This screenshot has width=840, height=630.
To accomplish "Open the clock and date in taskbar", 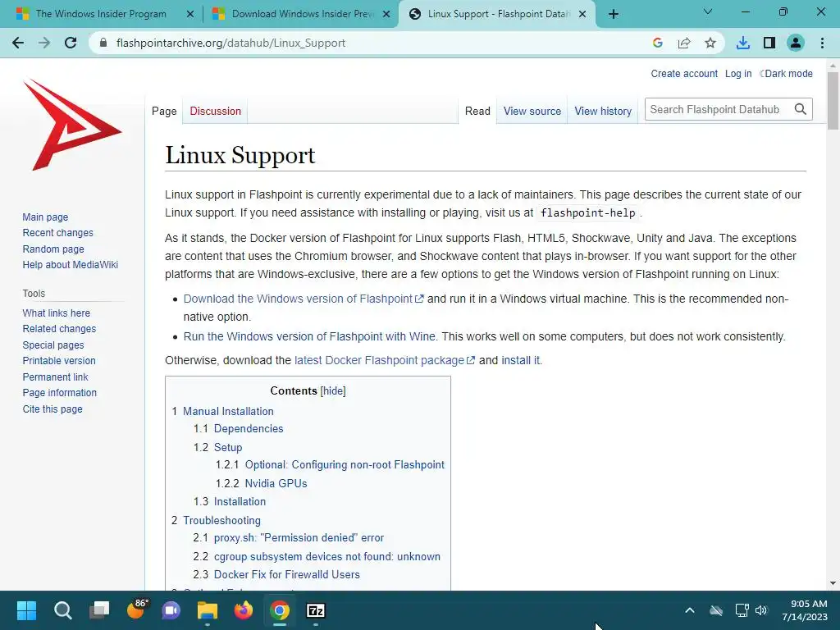I will pyautogui.click(x=805, y=610).
